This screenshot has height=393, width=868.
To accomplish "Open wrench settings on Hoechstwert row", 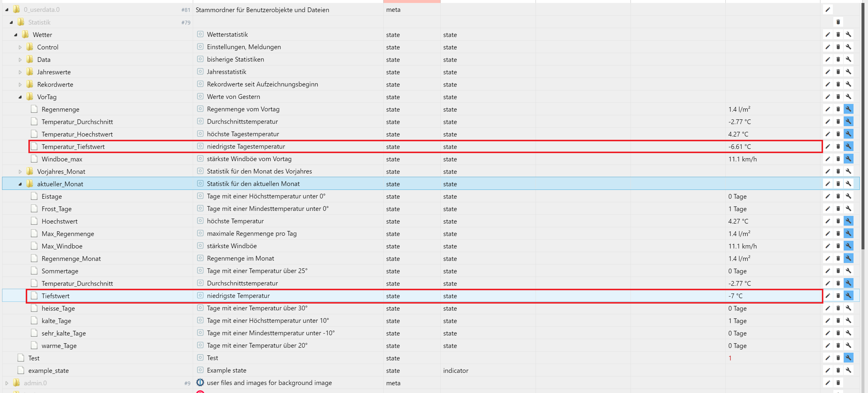I will [x=848, y=221].
